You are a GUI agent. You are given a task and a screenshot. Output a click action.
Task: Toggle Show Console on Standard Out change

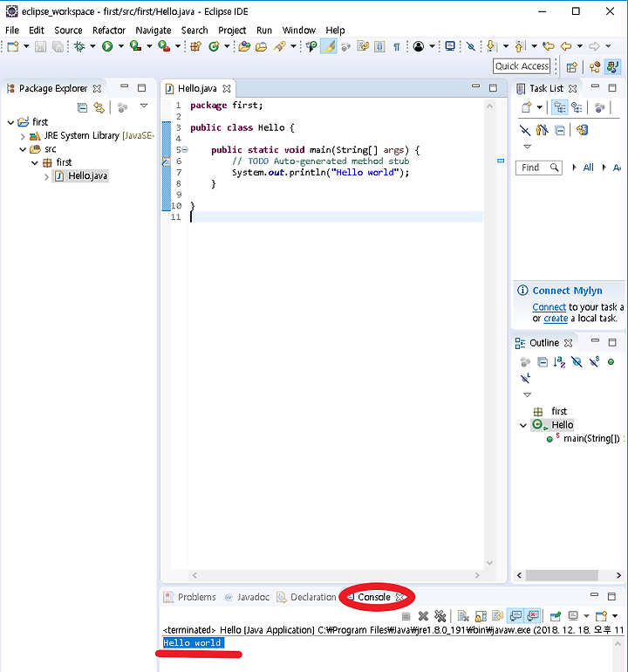click(x=515, y=616)
